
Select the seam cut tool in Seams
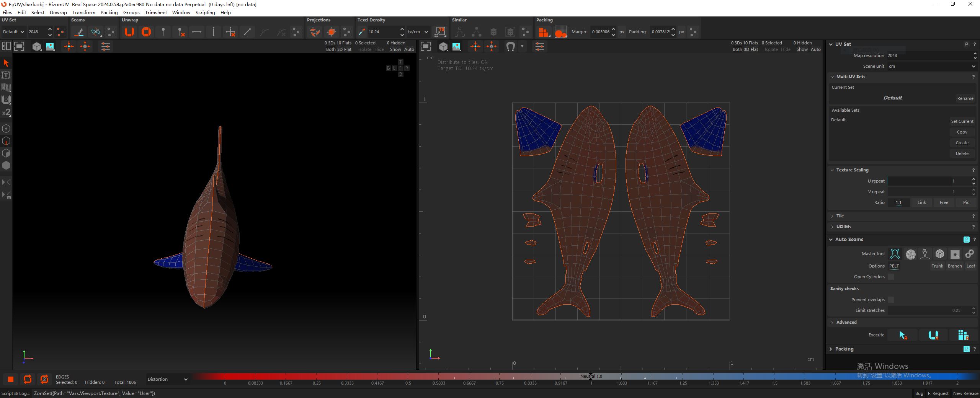click(79, 32)
